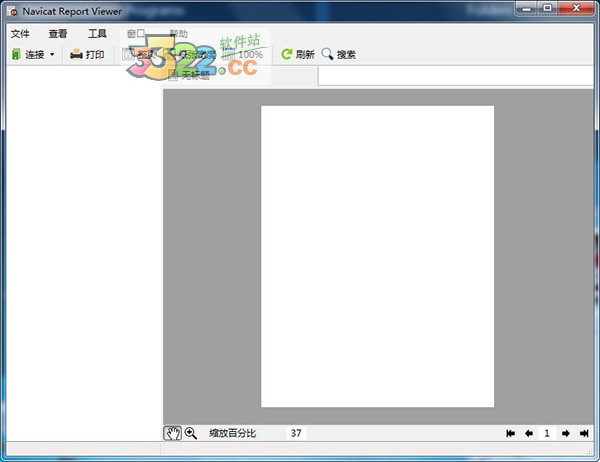
Task: Open the 查看 menu
Action: [58, 34]
